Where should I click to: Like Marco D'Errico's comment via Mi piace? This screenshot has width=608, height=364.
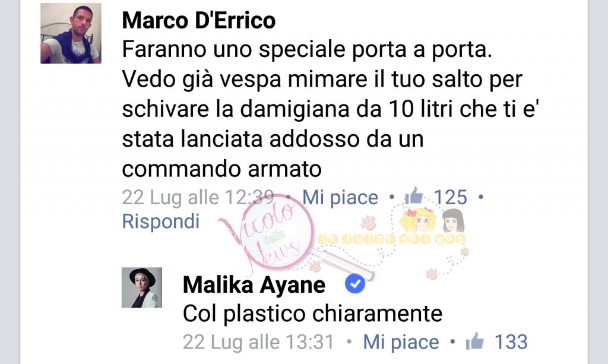340,197
